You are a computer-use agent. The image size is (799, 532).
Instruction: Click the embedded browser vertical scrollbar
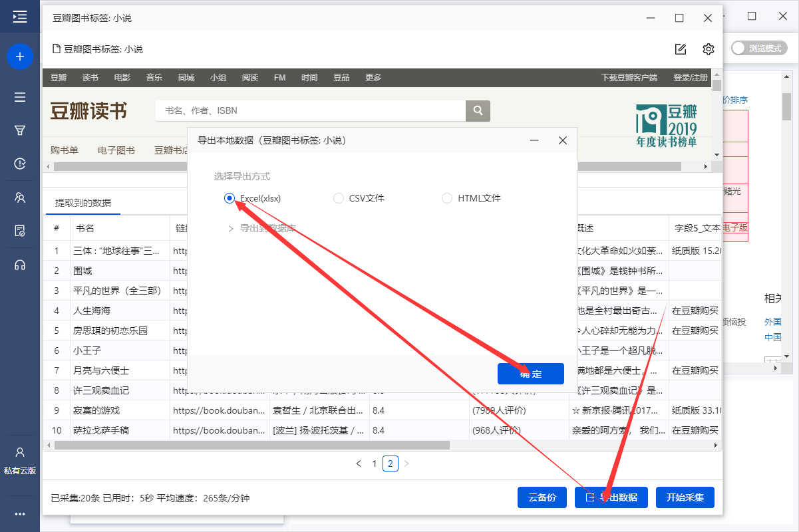coord(717,85)
